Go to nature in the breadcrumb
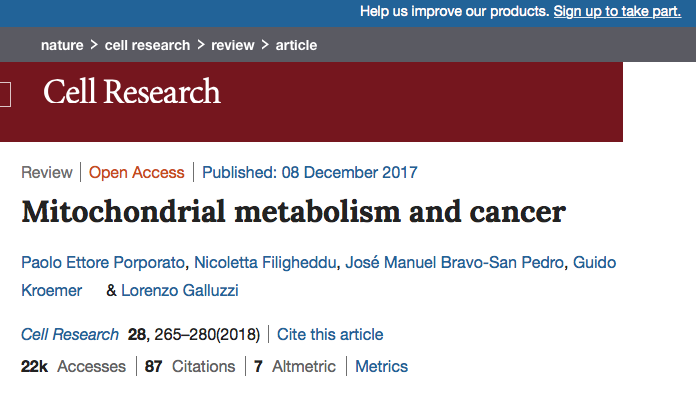 (61, 46)
